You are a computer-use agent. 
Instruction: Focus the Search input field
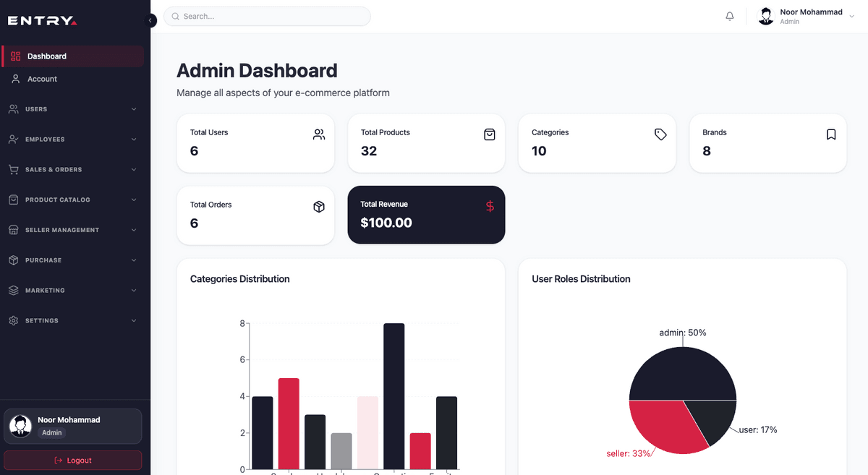pos(268,17)
